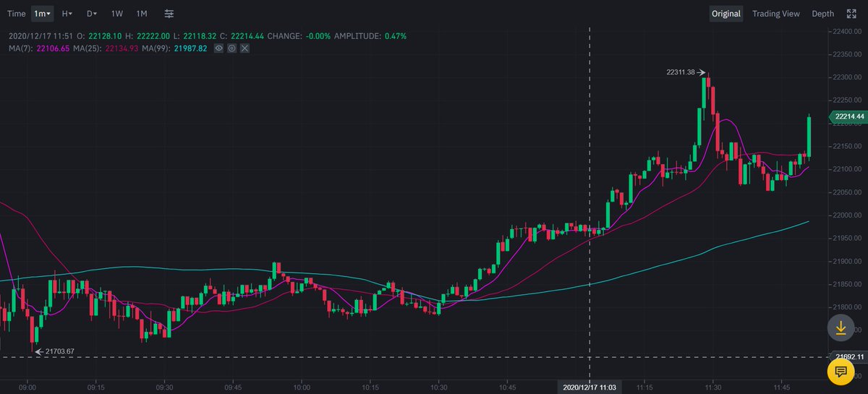Open the H hourly interval dropdown
868x394 pixels.
pos(67,13)
